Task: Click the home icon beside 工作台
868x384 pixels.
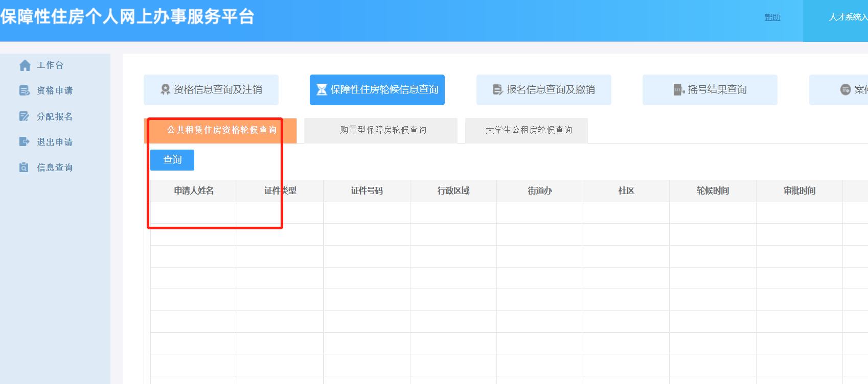Action: [25, 65]
